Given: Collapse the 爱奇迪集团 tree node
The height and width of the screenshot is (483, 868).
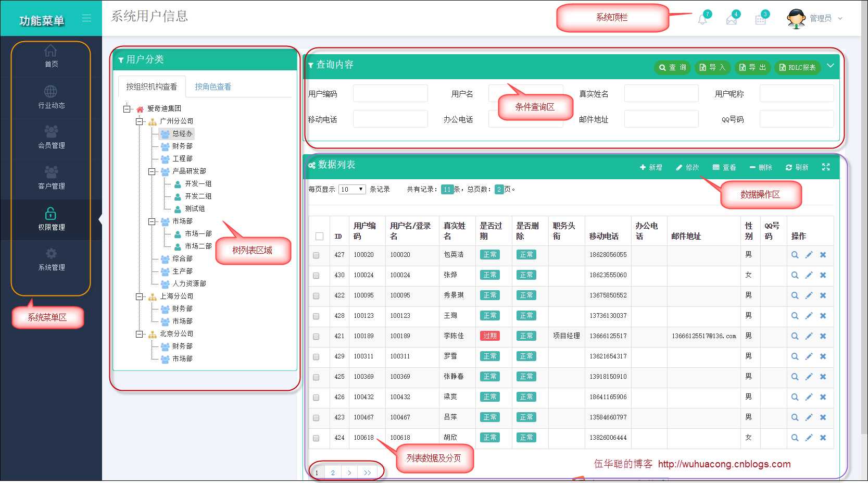Looking at the screenshot, I should [127, 108].
